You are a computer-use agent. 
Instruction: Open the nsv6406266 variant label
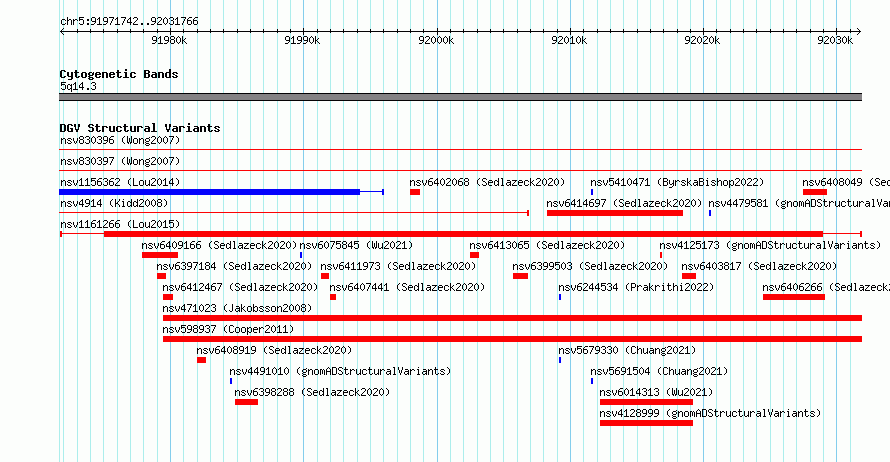826,287
